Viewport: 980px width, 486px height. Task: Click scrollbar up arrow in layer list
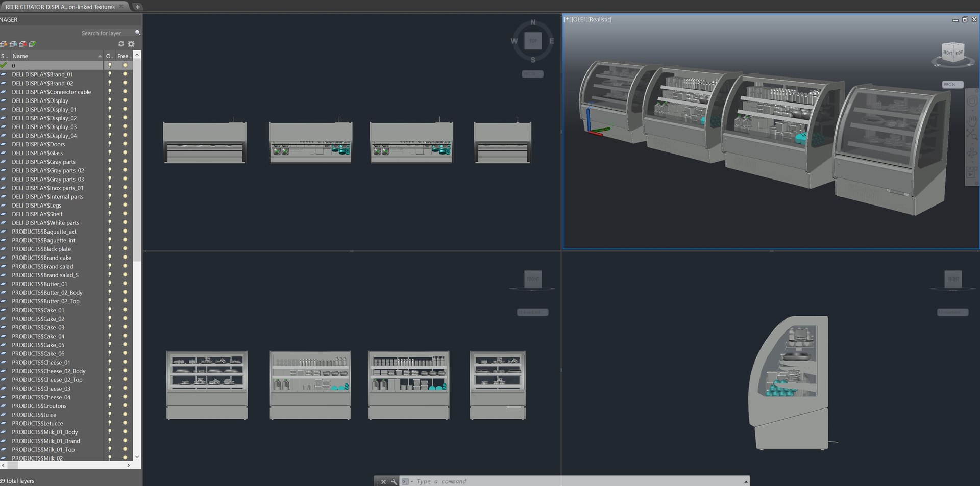137,55
